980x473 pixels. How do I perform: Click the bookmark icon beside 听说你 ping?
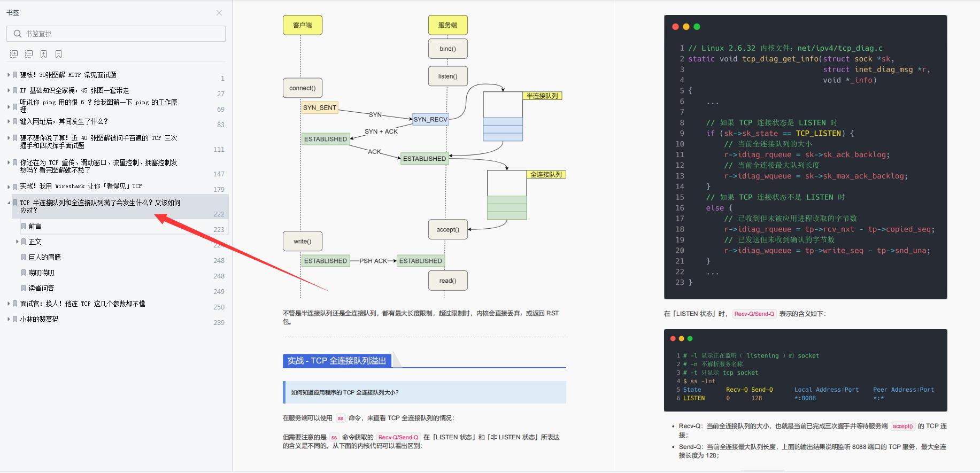(15, 106)
